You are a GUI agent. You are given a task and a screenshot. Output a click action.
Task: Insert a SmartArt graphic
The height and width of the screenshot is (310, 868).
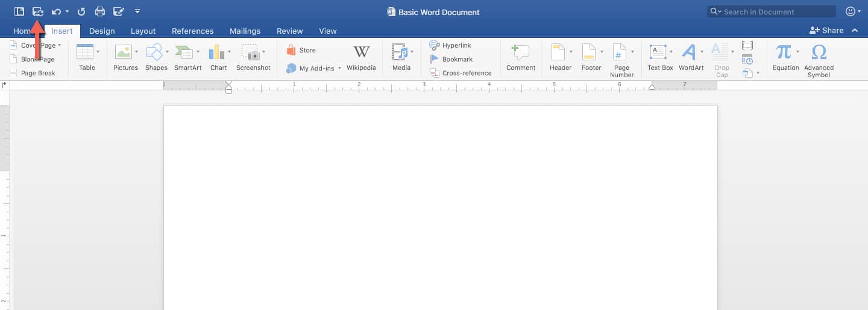[187, 58]
